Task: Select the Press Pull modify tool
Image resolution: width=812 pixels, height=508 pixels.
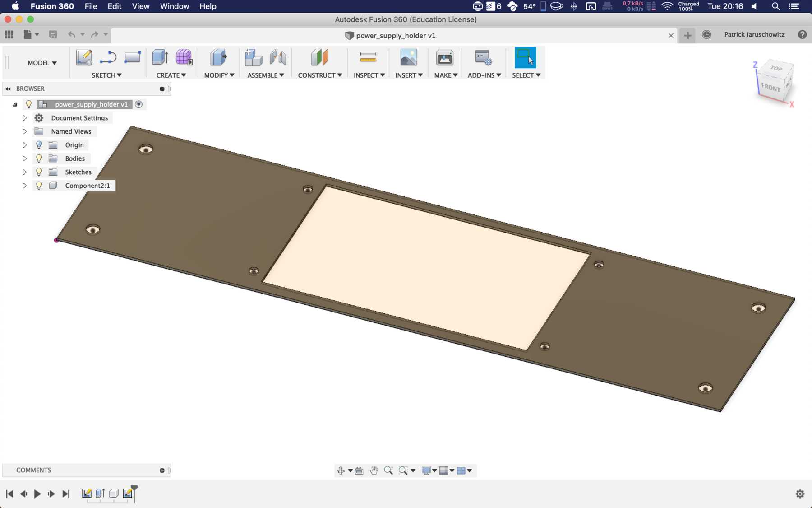Action: coord(219,58)
